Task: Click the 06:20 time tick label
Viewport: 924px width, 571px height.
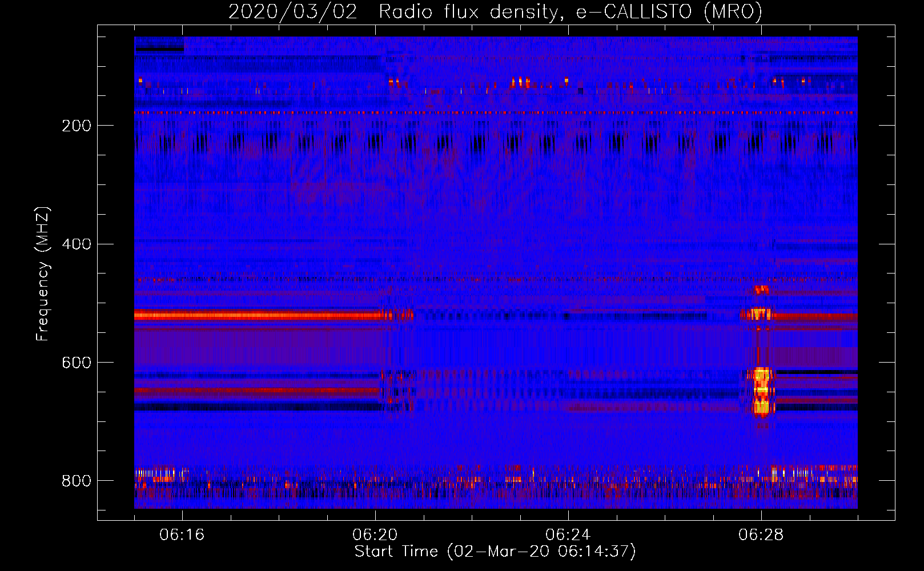Action: click(375, 534)
